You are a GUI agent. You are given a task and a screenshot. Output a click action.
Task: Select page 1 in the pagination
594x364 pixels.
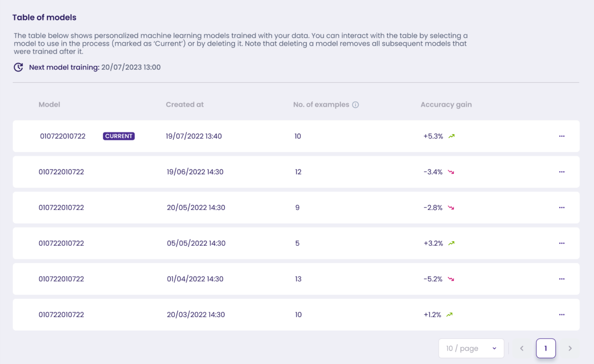tap(546, 348)
